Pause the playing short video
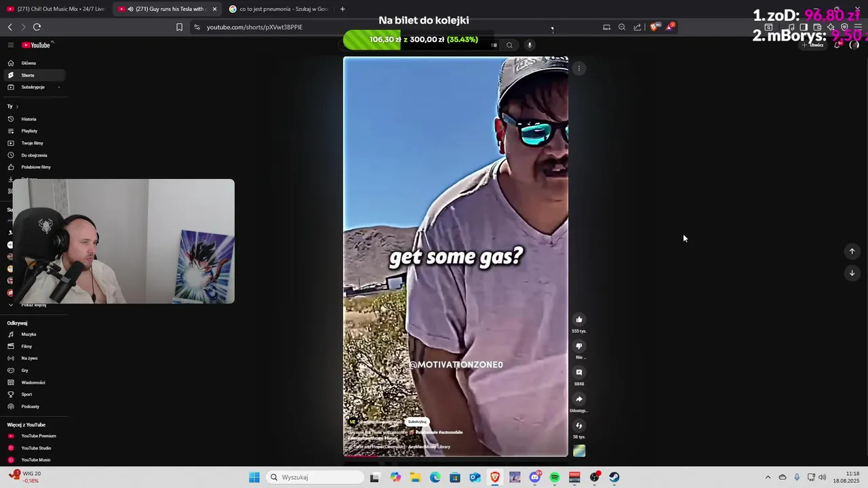868x488 pixels. point(456,256)
